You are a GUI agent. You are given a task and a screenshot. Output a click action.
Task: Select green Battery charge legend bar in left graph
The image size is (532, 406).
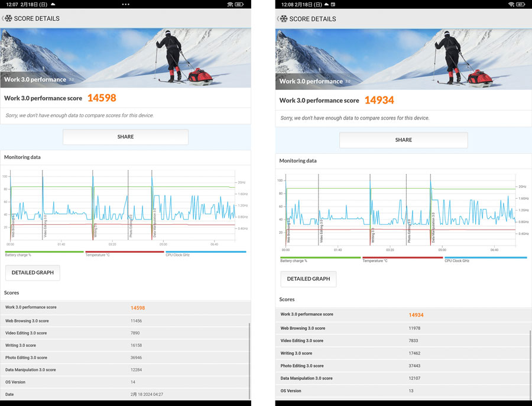click(x=44, y=252)
